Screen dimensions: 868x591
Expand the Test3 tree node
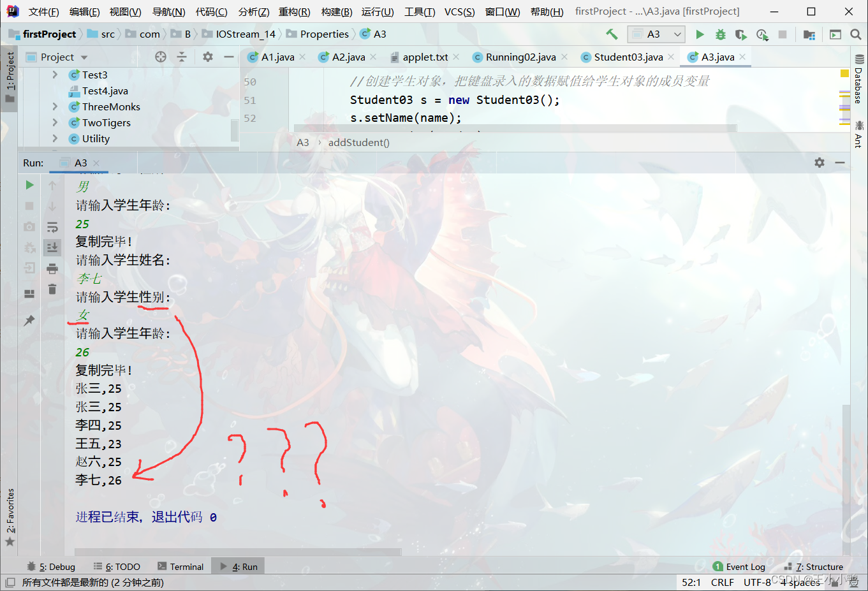[55, 75]
